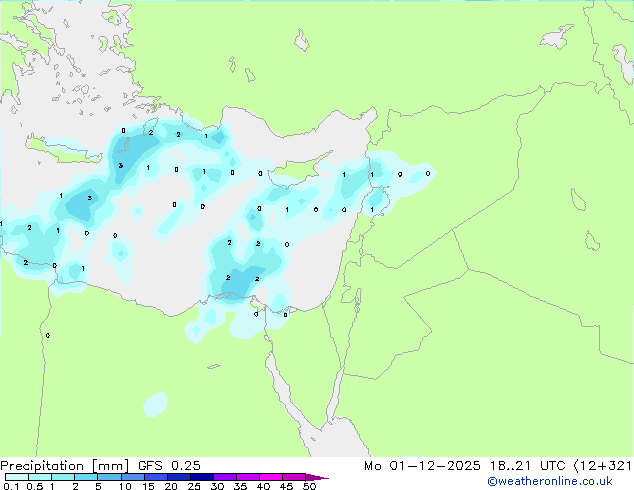Select the 30–35 mm purple legend swatch

click(225, 477)
